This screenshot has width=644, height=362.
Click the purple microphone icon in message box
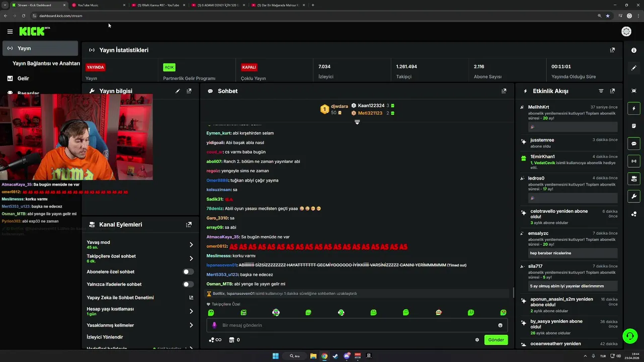tap(214, 325)
